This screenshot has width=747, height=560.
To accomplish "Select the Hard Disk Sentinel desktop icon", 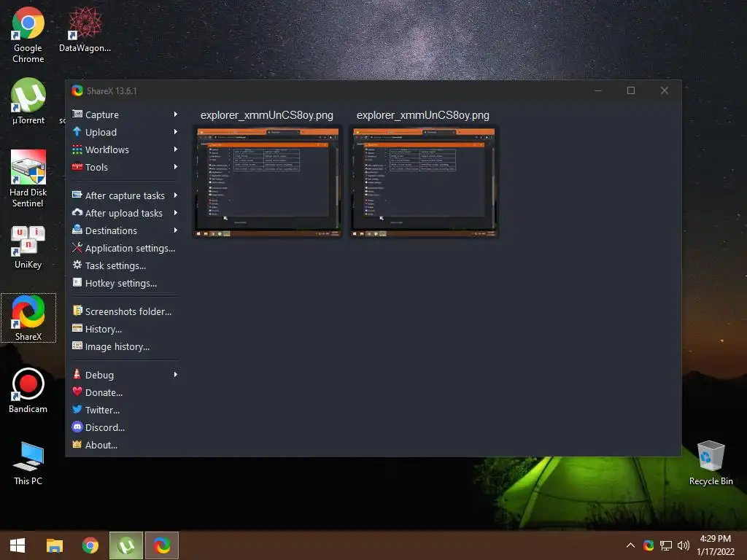I will pos(28,179).
